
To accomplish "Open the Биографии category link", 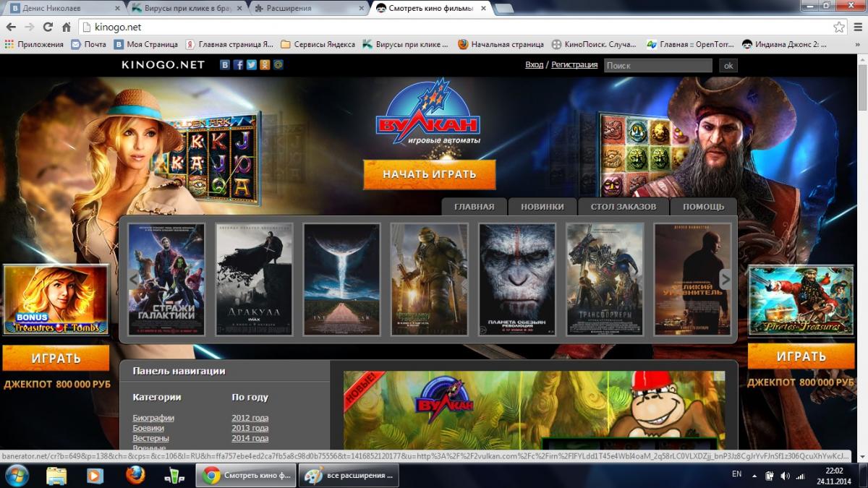I will click(153, 418).
